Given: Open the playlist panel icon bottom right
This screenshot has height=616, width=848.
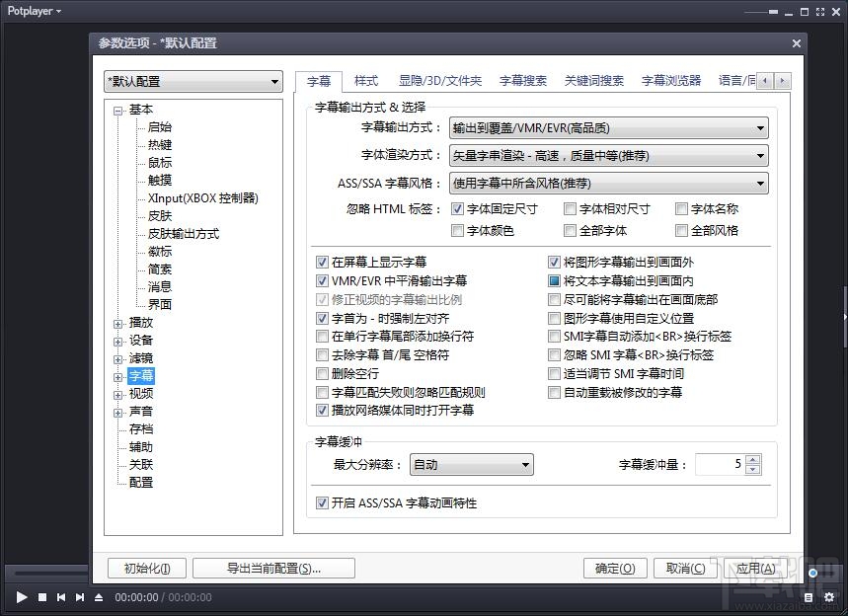Looking at the screenshot, I should 809,597.
